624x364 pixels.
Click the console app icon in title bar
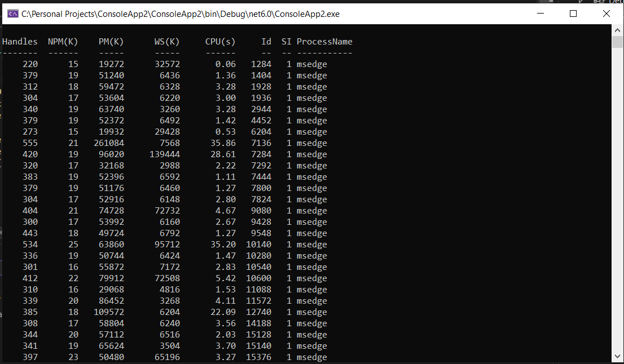pos(12,14)
